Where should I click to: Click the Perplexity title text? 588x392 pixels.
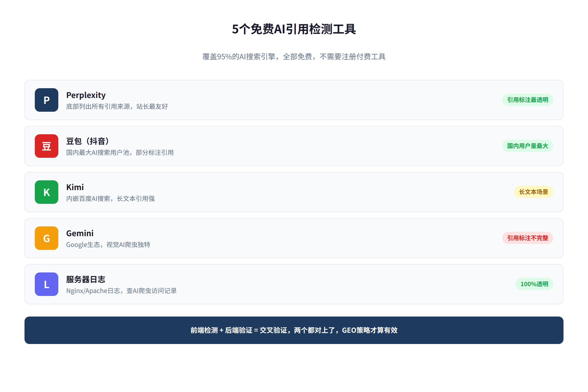pyautogui.click(x=86, y=95)
